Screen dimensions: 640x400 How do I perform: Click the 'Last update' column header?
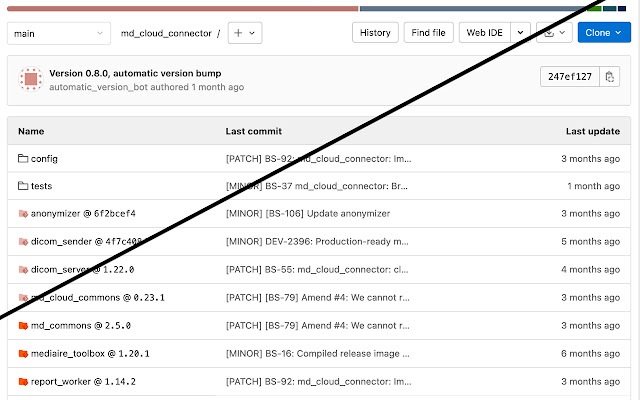click(x=593, y=131)
